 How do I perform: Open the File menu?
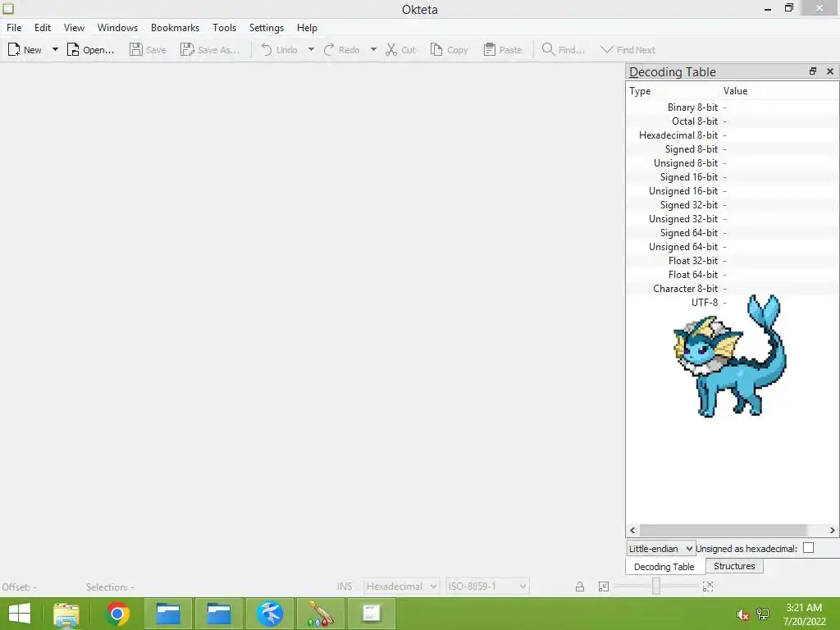14,28
